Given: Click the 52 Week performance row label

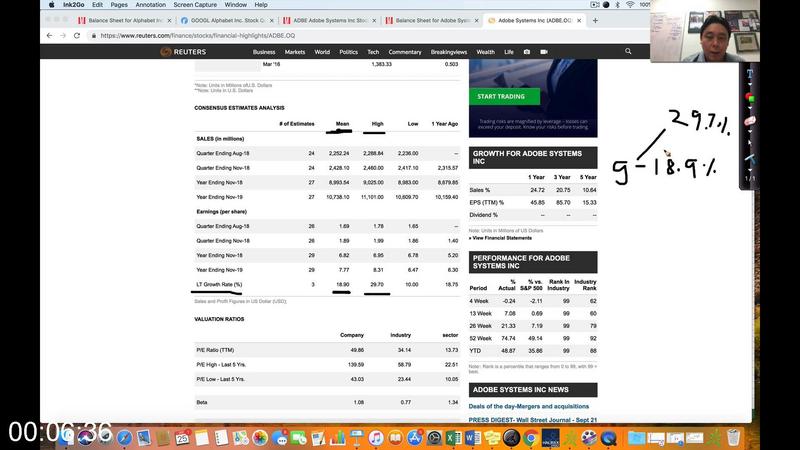Looking at the screenshot, I should [481, 338].
